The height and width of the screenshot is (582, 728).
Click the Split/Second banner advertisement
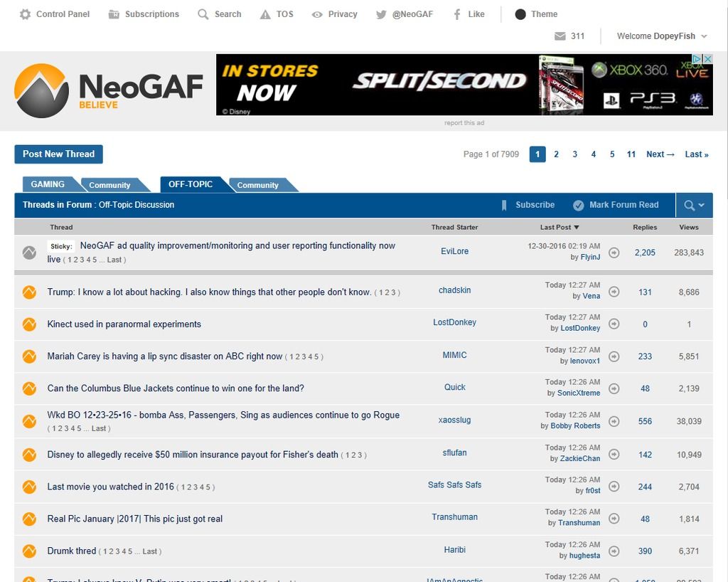click(464, 85)
